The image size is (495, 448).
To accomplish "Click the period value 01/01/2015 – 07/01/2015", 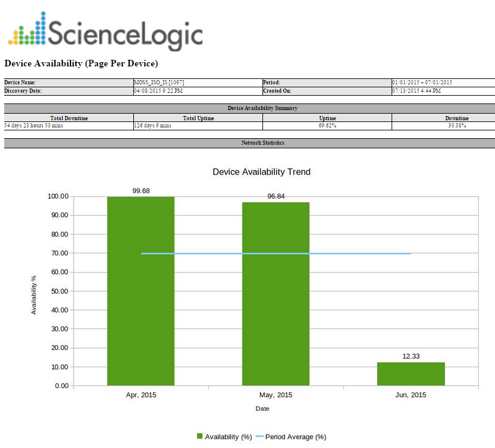I will [x=422, y=83].
